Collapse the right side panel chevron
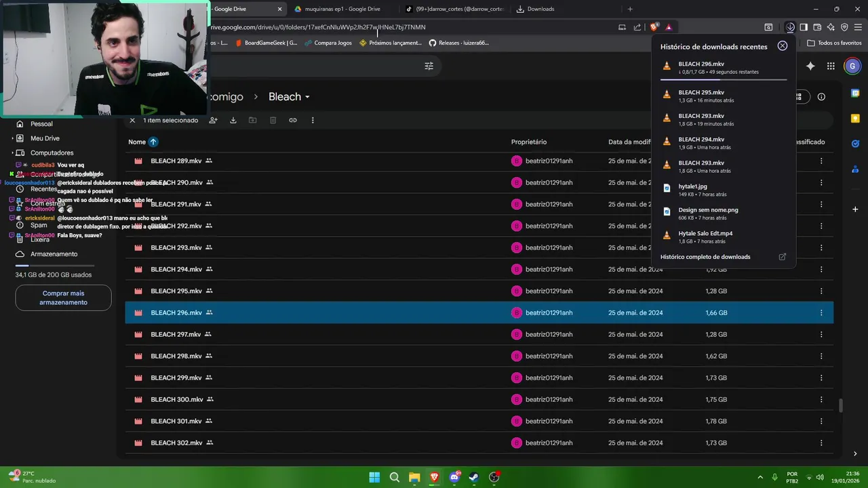Screen dimensions: 868x488 coord(855,453)
